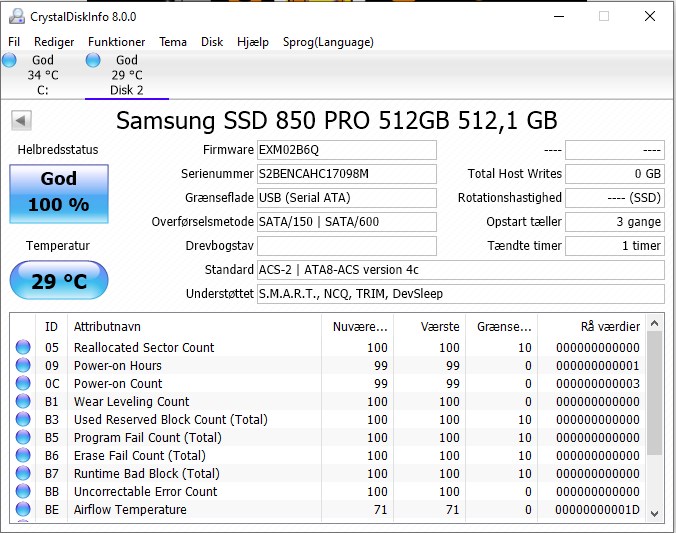Click the Disk 2 blue status orb
The width and height of the screenshot is (676, 533).
[x=93, y=60]
